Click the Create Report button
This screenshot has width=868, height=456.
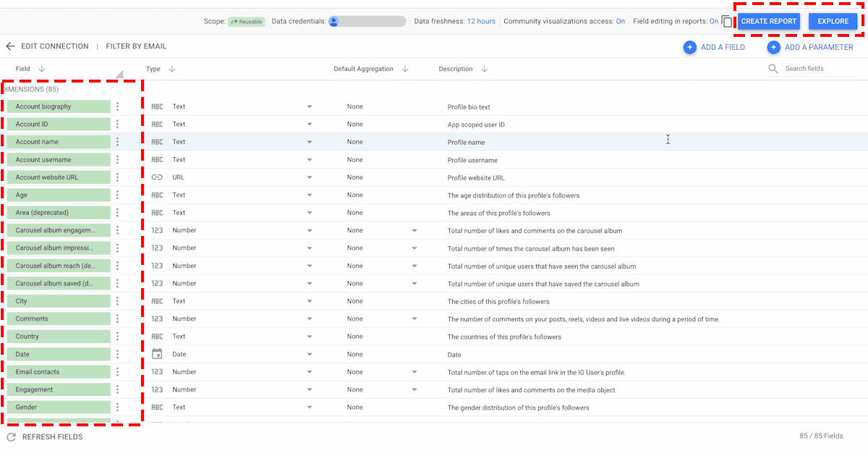point(768,22)
